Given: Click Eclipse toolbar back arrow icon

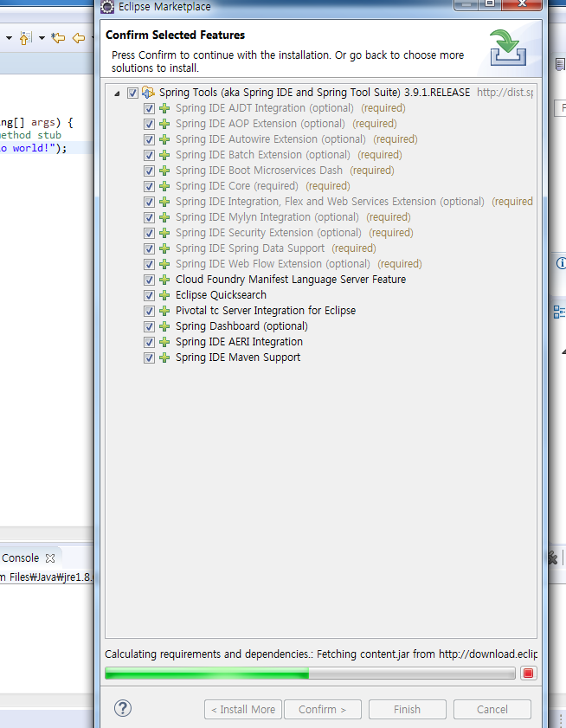Looking at the screenshot, I should (x=79, y=38).
